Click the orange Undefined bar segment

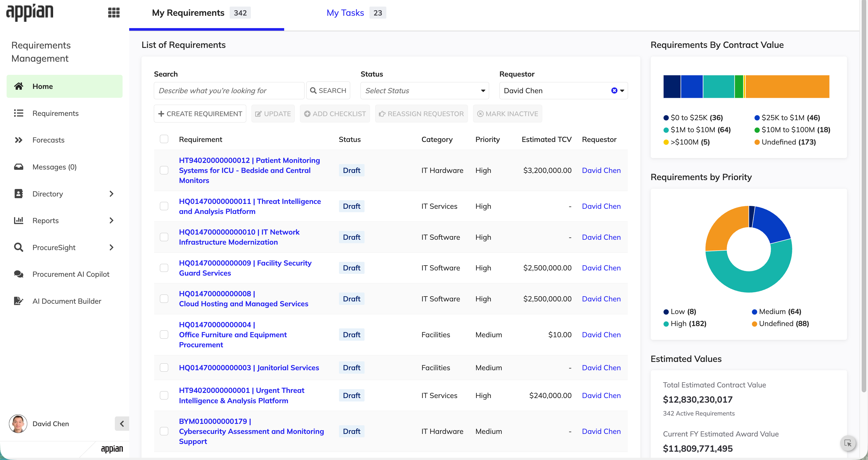[x=787, y=87]
